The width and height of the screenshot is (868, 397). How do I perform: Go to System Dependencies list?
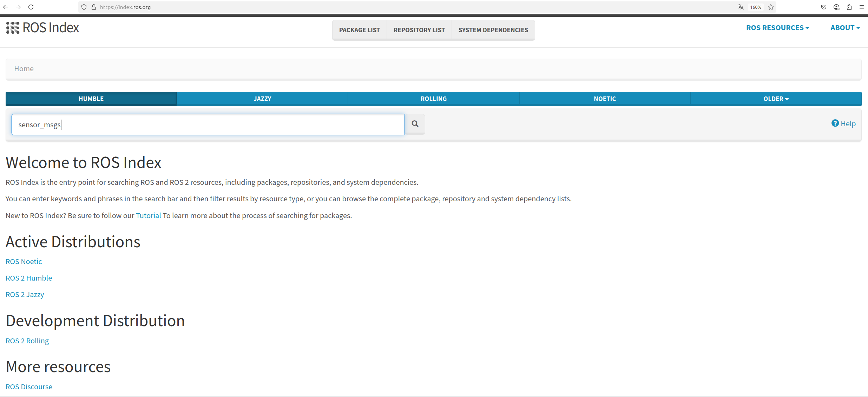(493, 30)
